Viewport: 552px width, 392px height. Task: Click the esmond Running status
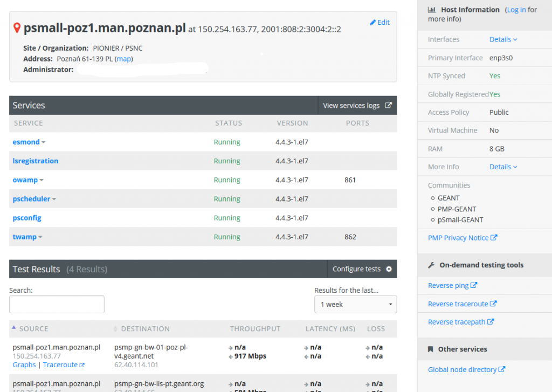click(227, 142)
